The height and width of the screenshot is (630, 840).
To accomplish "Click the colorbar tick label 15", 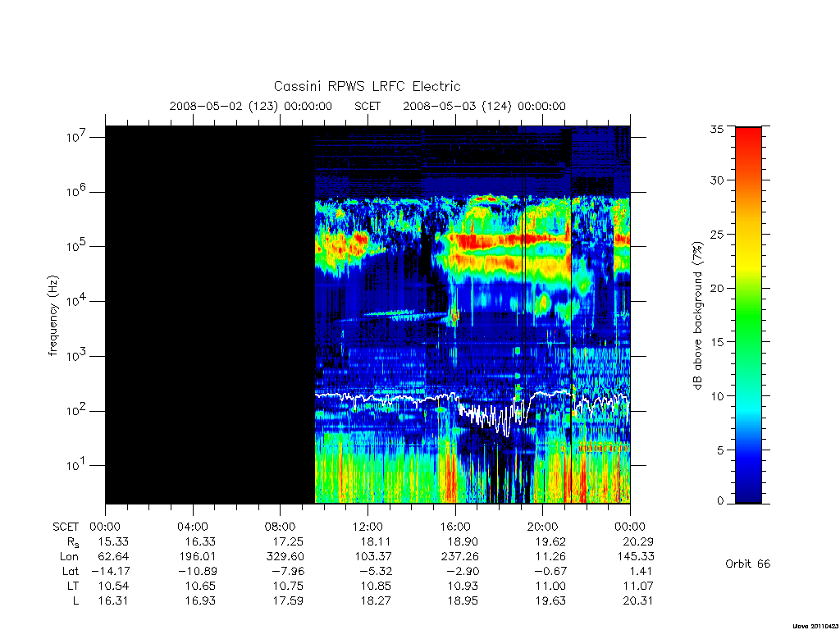I will pyautogui.click(x=717, y=342).
